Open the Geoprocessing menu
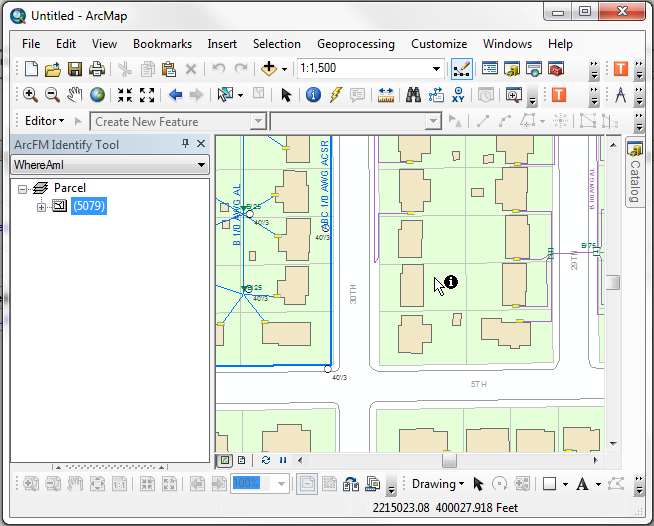 pos(355,44)
